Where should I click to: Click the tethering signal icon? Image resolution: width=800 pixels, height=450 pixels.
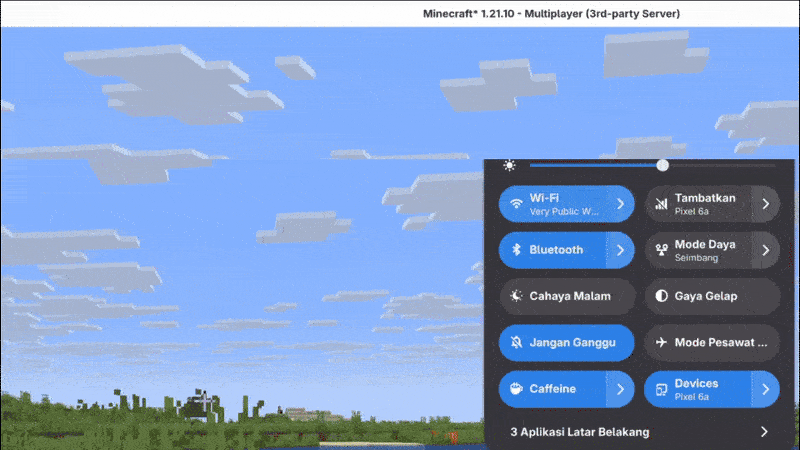(x=661, y=204)
